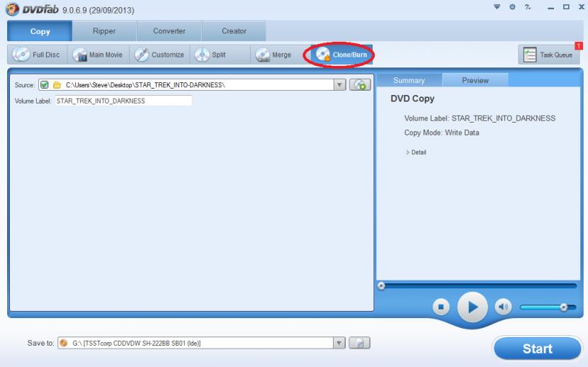Open the help question mark icon
Image resolution: width=588 pixels, height=367 pixels.
click(527, 7)
